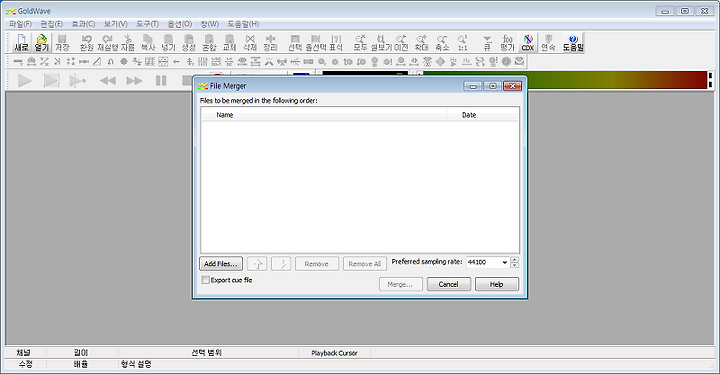The image size is (720, 374).
Task: Click Help in the File Merger dialog
Action: [497, 284]
